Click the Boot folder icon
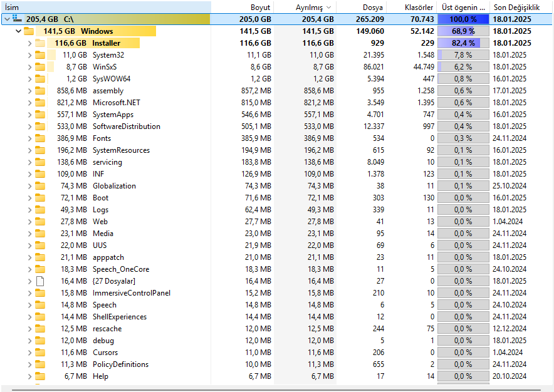The height and width of the screenshot is (392, 554). (x=40, y=198)
